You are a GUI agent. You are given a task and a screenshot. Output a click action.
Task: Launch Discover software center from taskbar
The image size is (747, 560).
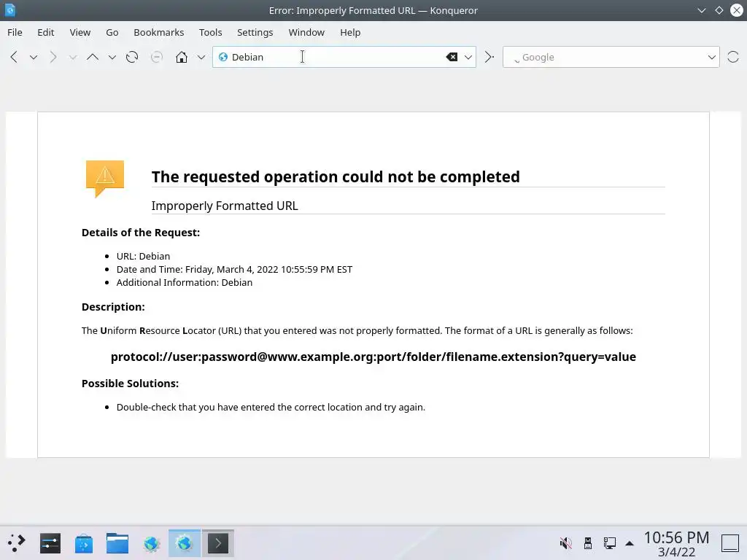click(83, 542)
